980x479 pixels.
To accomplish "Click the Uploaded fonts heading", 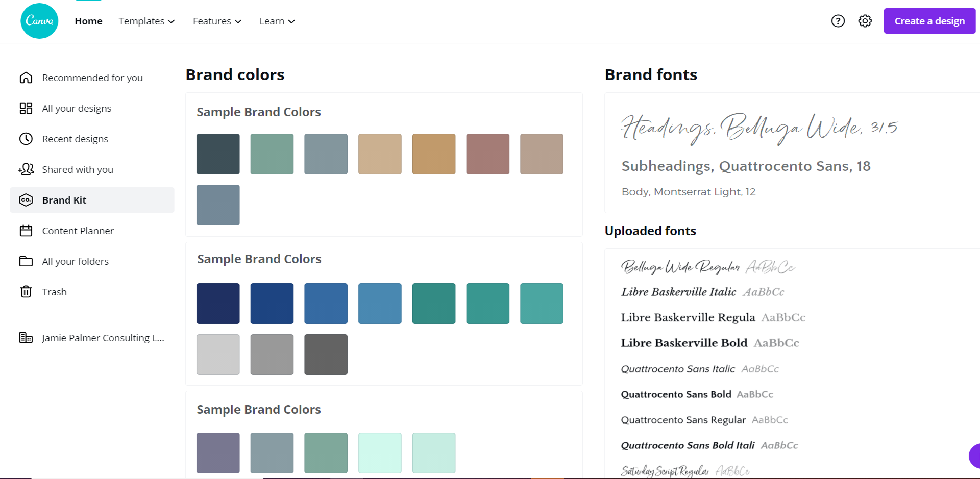I will tap(650, 231).
